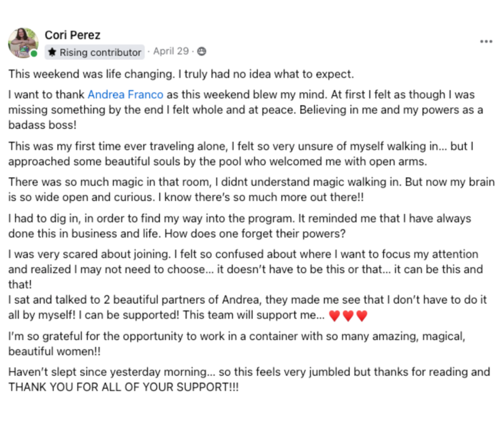This screenshot has height=423, width=504.
Task: Open the three-dot post options menu
Action: pos(486,42)
